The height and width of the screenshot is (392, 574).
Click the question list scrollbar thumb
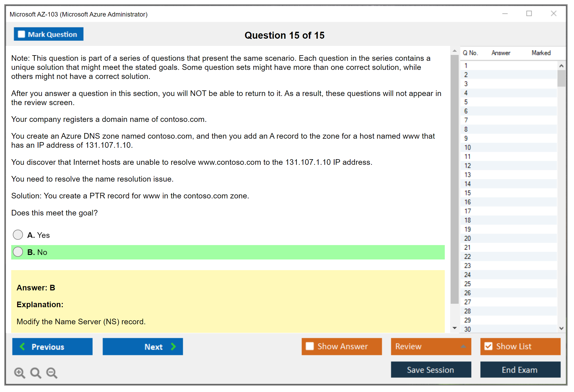(x=561, y=78)
